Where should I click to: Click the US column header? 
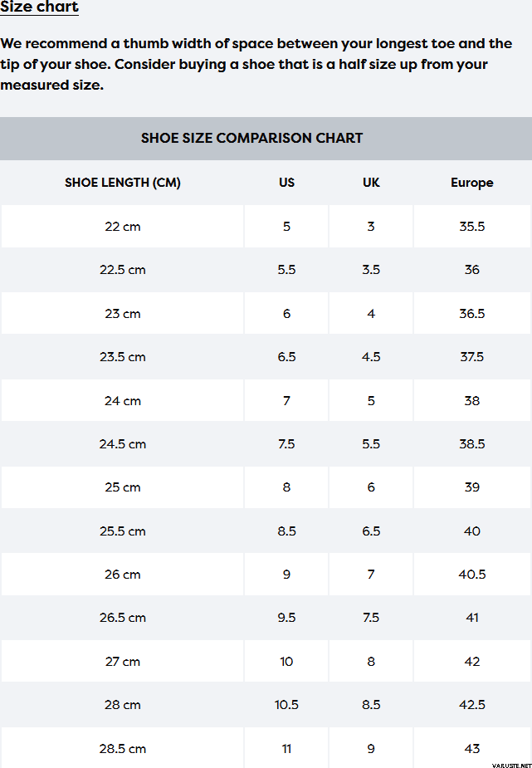point(286,183)
